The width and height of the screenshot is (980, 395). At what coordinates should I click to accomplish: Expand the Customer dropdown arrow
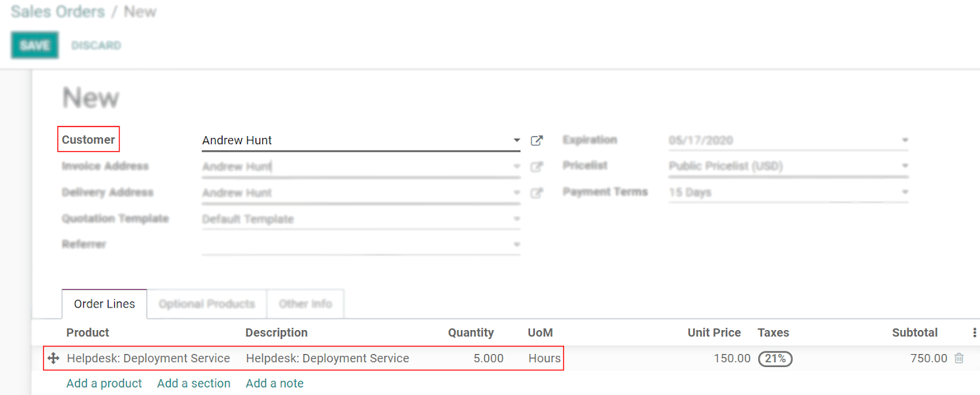[517, 140]
